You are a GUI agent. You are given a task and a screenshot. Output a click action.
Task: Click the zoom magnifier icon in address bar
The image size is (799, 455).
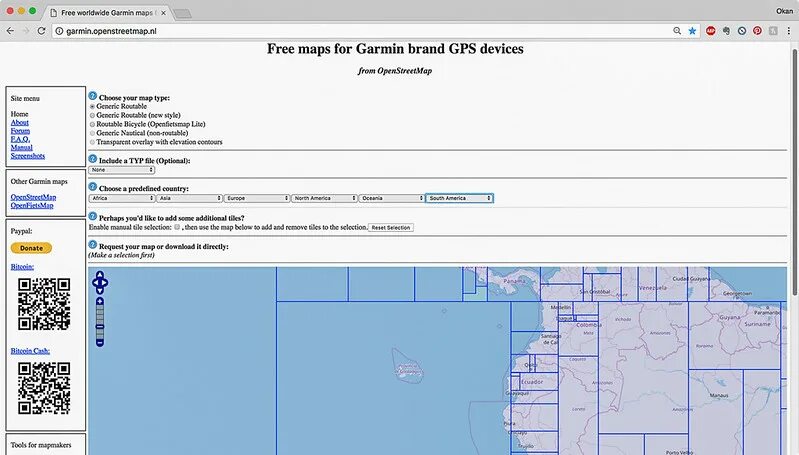coord(677,31)
